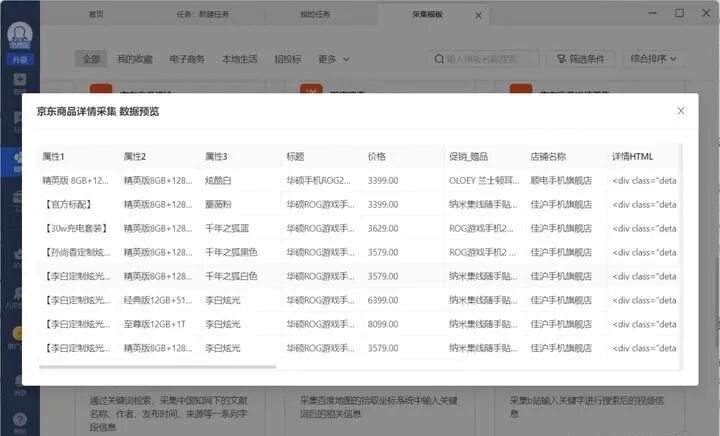
Task: Click the funnel icon in 筛选条件
Action: [561, 59]
